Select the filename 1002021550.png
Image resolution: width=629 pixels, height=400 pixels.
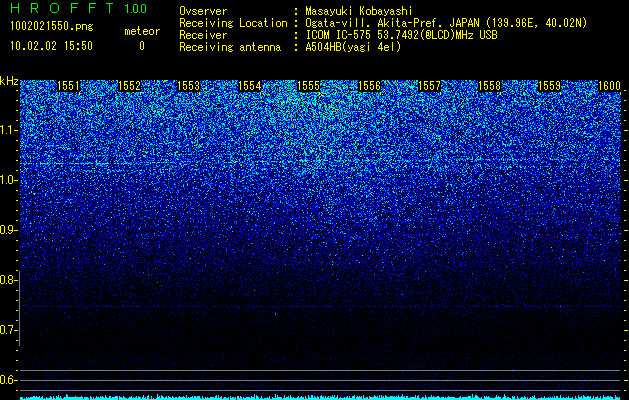51,27
